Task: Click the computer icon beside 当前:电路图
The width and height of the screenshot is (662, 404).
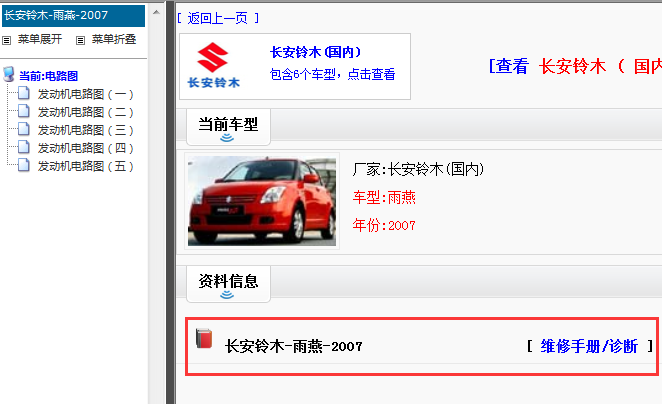Action: point(8,74)
